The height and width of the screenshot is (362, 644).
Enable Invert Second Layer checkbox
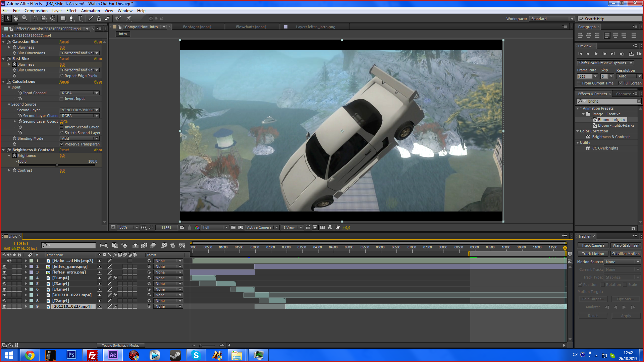(x=62, y=127)
